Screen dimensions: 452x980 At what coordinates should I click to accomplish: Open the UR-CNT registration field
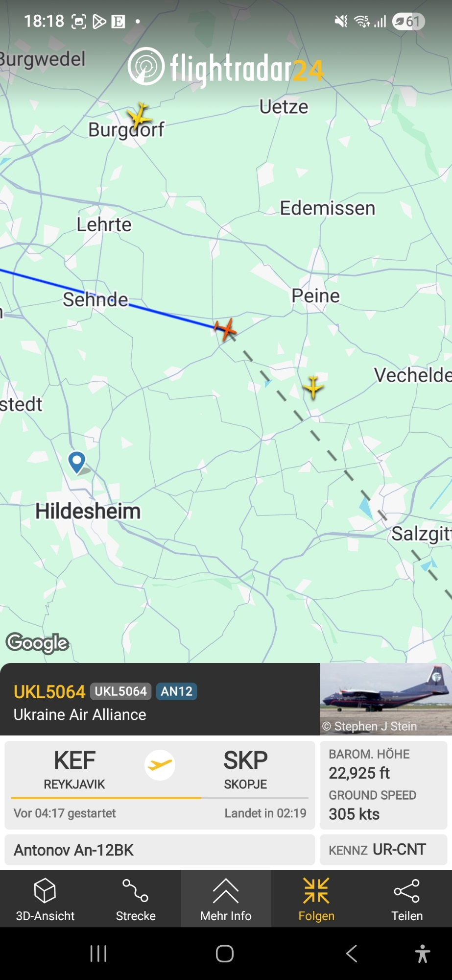(x=383, y=850)
